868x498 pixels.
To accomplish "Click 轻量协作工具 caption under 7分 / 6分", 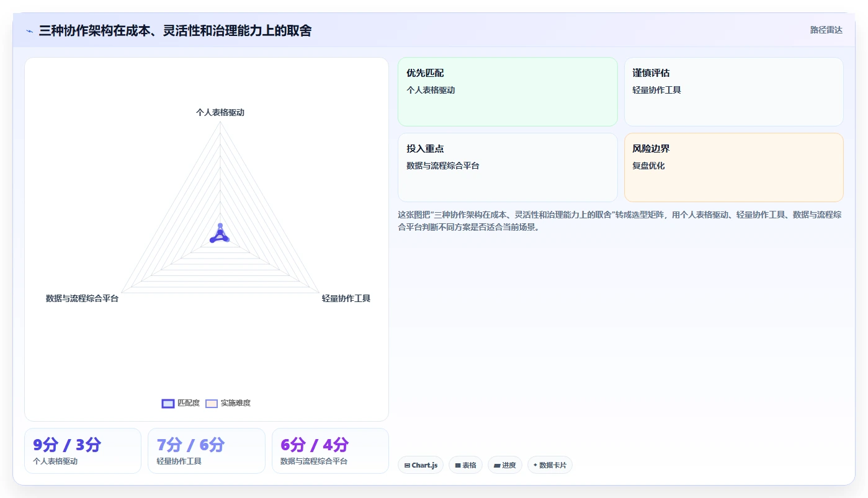I will coord(179,461).
